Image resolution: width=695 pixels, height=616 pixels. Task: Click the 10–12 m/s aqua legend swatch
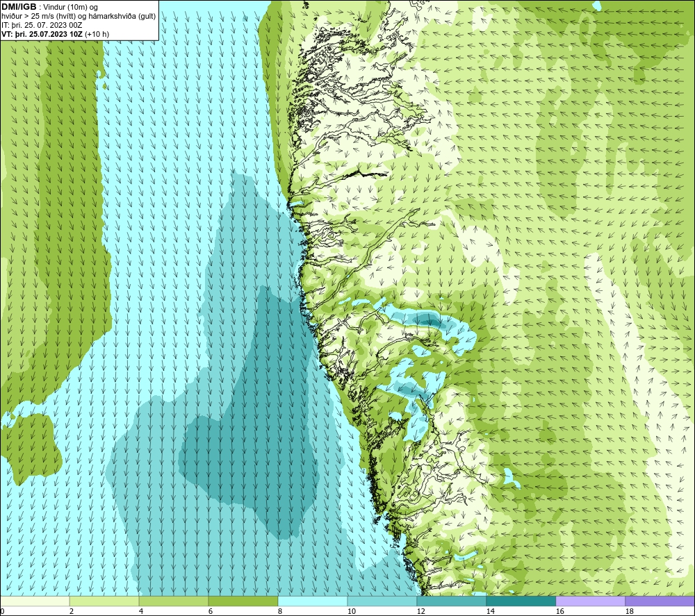point(382,601)
